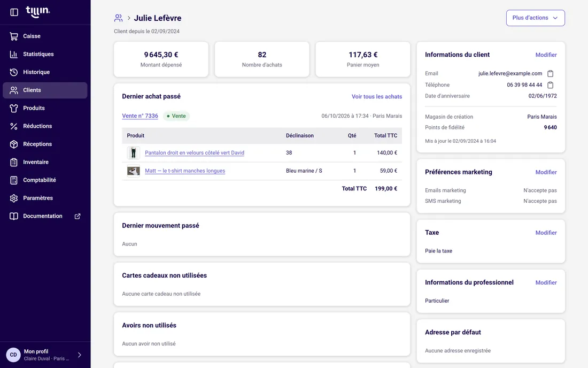Click the email julie.lefevre@example.com
Image resolution: width=588 pixels, height=368 pixels.
[510, 73]
